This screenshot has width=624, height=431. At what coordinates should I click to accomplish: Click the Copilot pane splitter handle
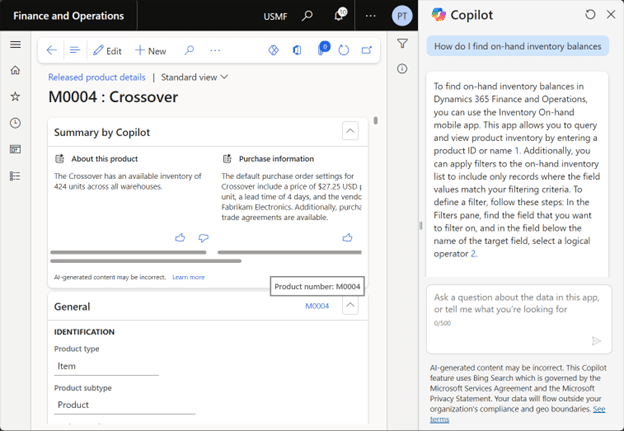pyautogui.click(x=421, y=226)
